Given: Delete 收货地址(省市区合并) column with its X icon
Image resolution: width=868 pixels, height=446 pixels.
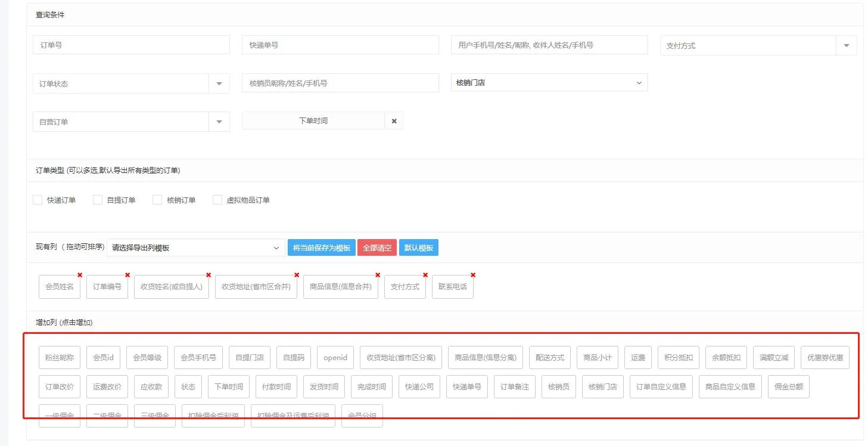Looking at the screenshot, I should pos(297,275).
